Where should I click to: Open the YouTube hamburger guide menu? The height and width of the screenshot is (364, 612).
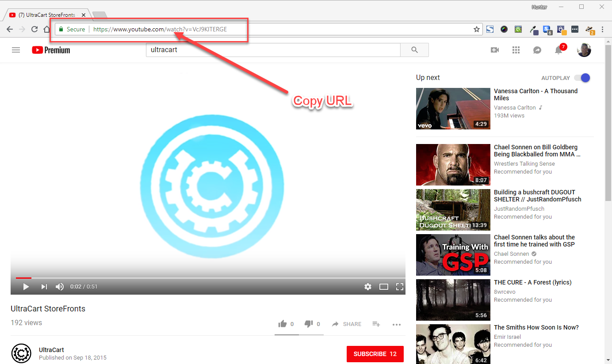pos(16,50)
